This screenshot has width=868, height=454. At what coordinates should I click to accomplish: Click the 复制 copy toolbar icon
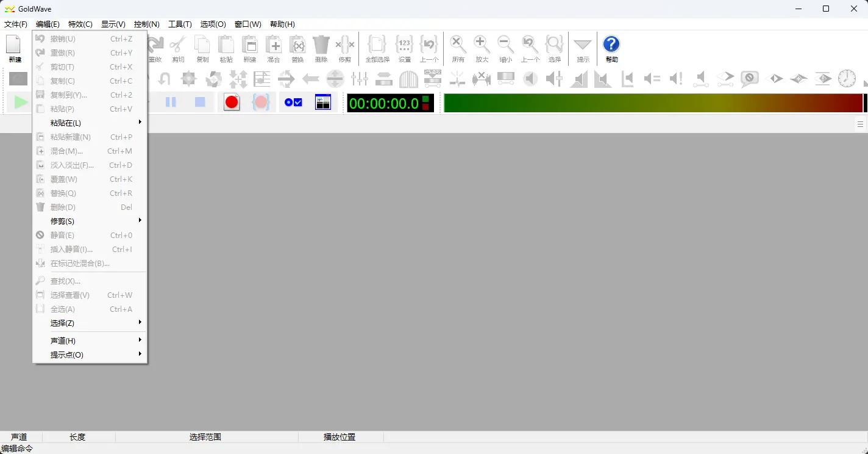tap(202, 48)
